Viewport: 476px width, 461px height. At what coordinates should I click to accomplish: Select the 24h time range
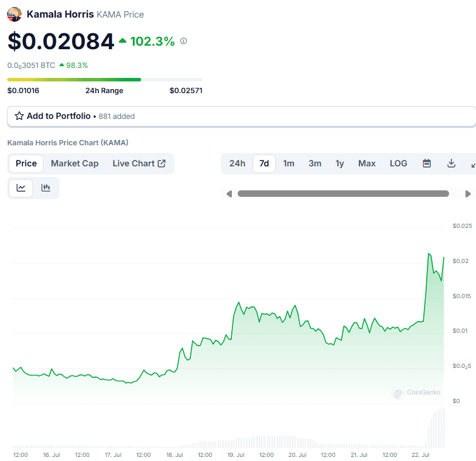click(237, 163)
